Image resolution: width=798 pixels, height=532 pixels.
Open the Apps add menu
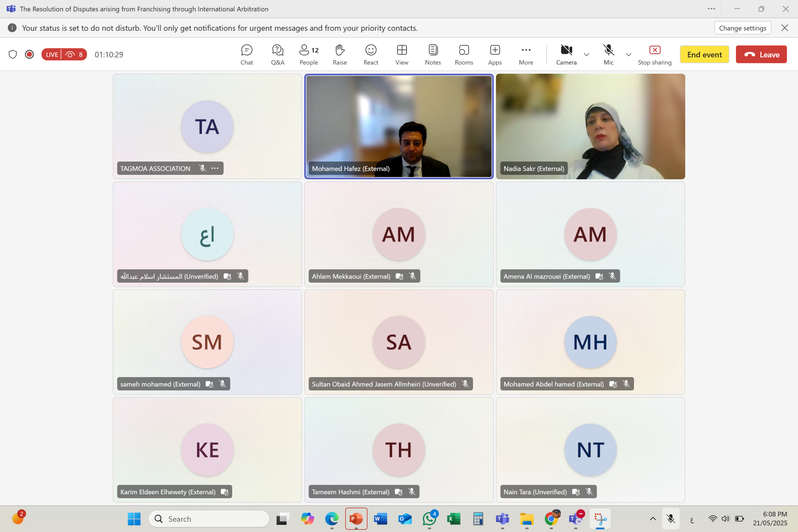coord(495,54)
